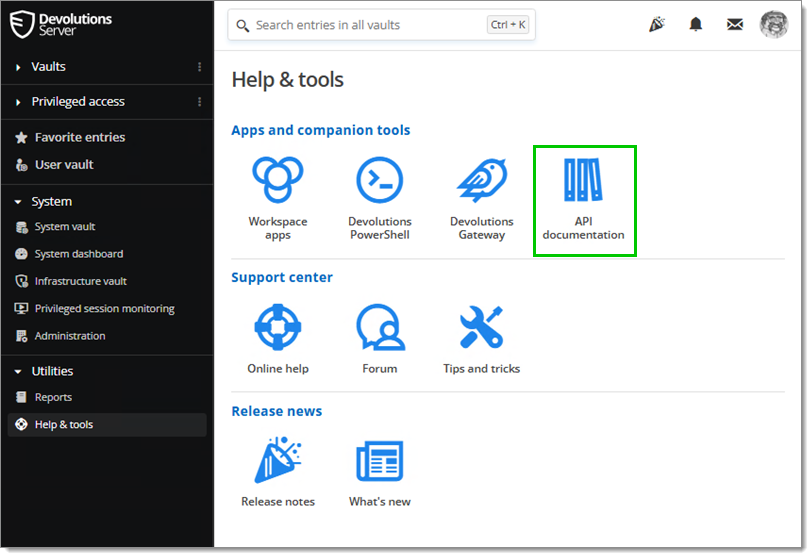Click the System vault label
The width and height of the screenshot is (812, 558).
(x=65, y=227)
